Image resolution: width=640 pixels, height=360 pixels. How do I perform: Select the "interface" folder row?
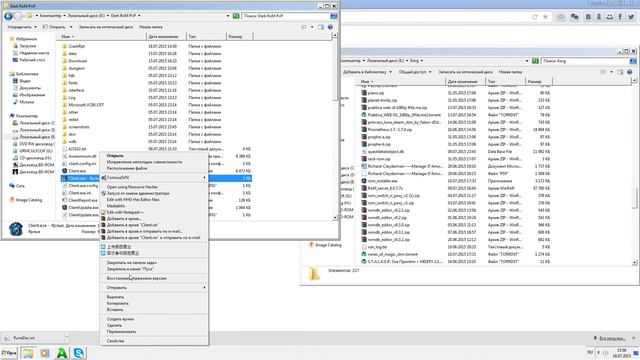click(157, 90)
